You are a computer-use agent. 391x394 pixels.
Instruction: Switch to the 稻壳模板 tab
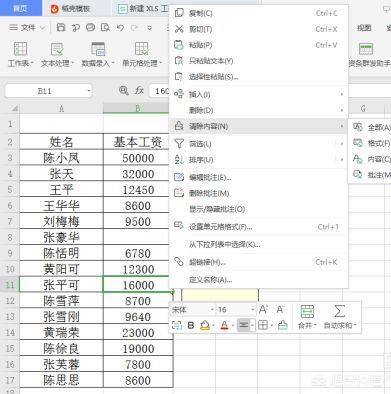coord(76,8)
